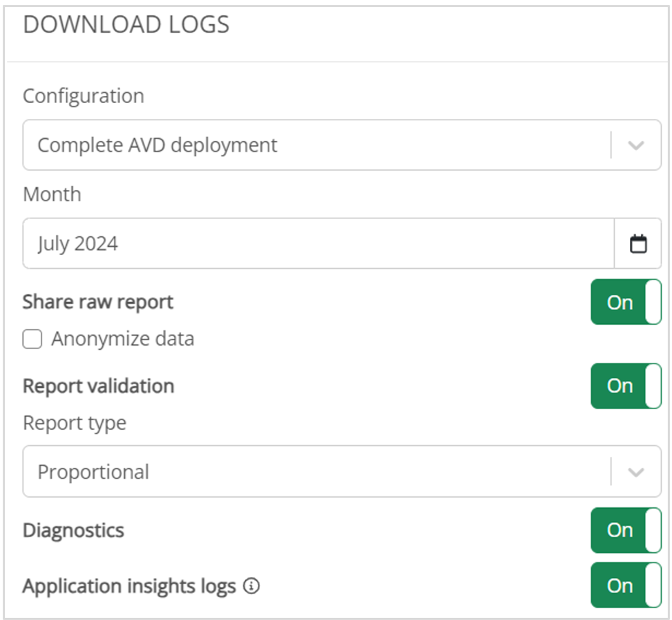Image resolution: width=672 pixels, height=620 pixels.
Task: Click the DOWNLOAD LOGS heading
Action: click(x=126, y=26)
